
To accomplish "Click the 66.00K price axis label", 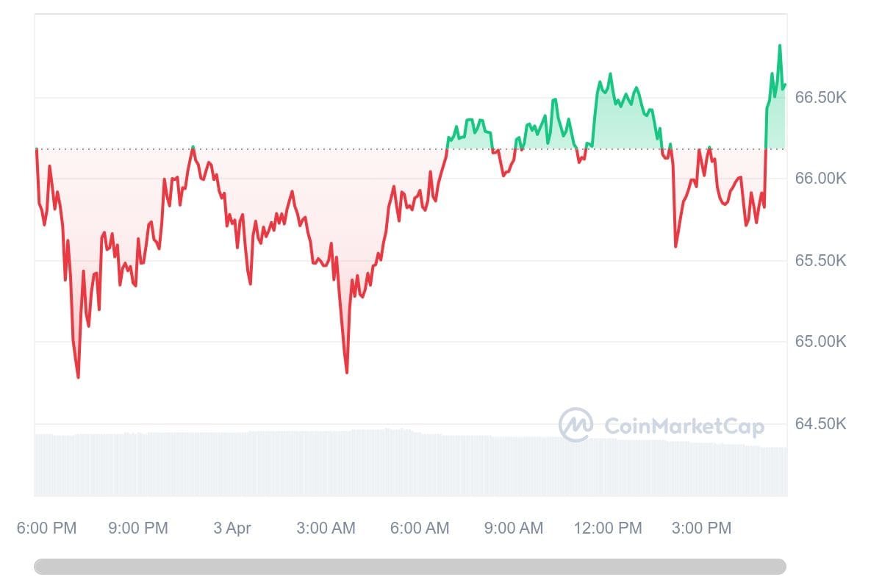I will click(821, 179).
